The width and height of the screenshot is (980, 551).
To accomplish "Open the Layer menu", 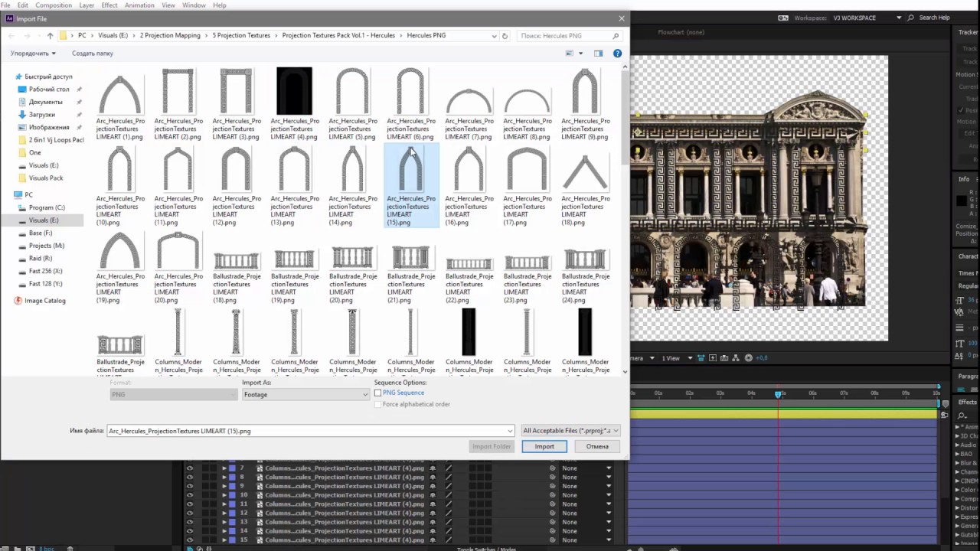I will 87,5.
